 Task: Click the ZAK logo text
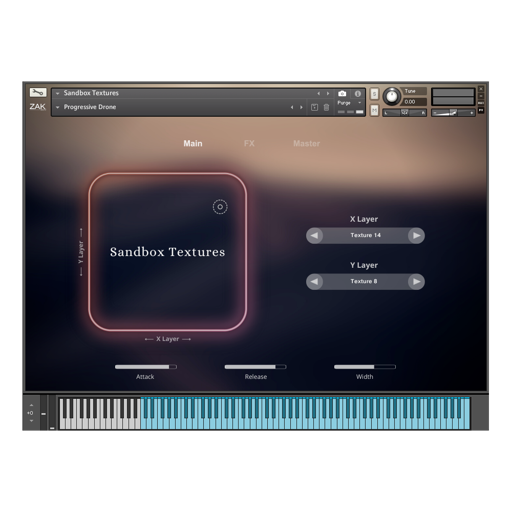pos(38,107)
